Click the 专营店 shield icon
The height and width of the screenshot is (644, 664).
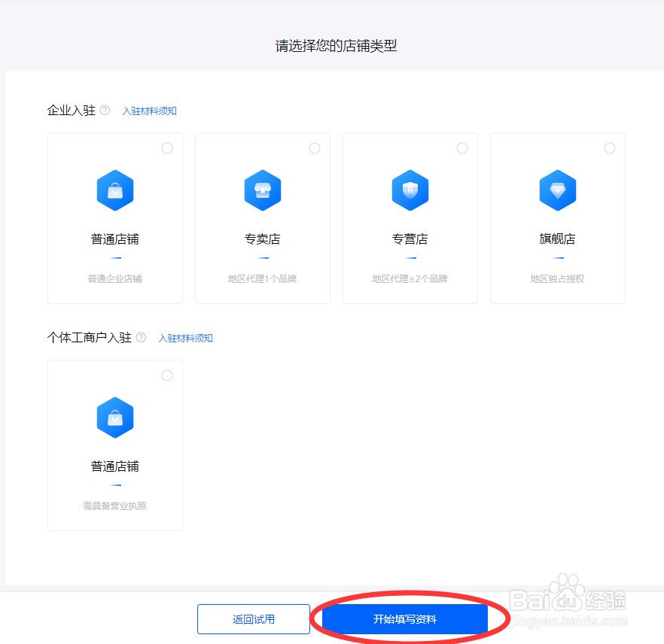point(410,190)
